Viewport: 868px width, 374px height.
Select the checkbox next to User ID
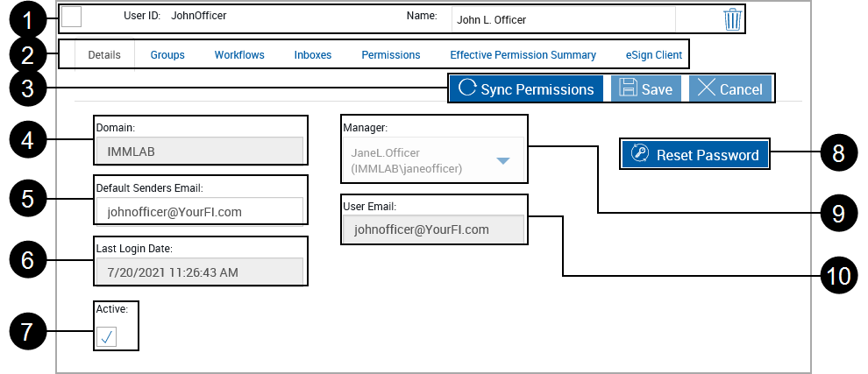71,17
